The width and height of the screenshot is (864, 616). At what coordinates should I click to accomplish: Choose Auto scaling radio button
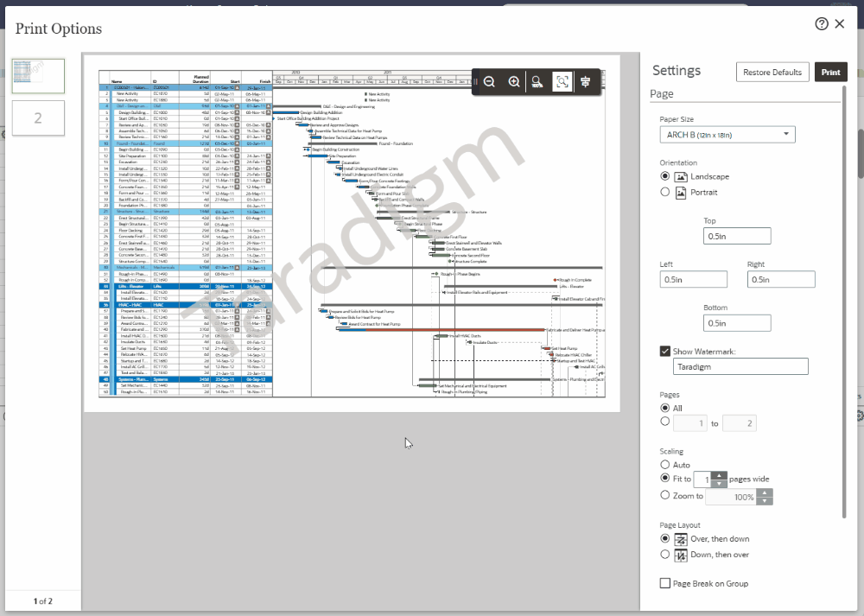(x=665, y=465)
